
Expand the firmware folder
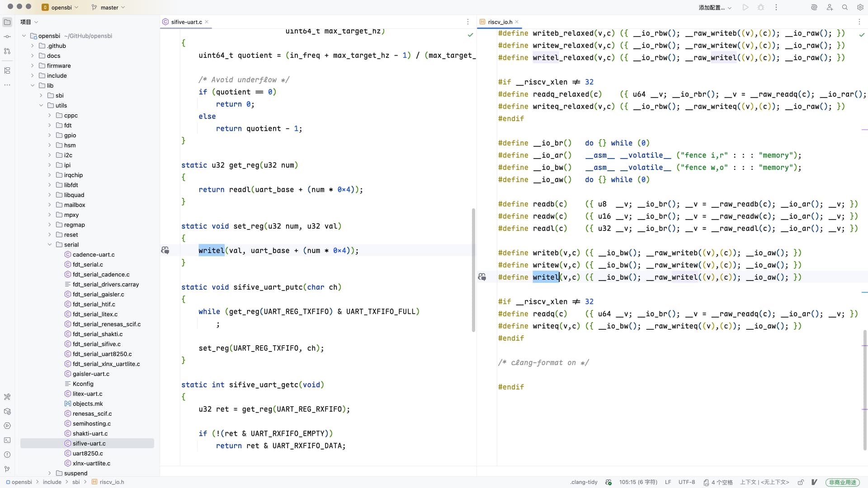click(x=33, y=66)
